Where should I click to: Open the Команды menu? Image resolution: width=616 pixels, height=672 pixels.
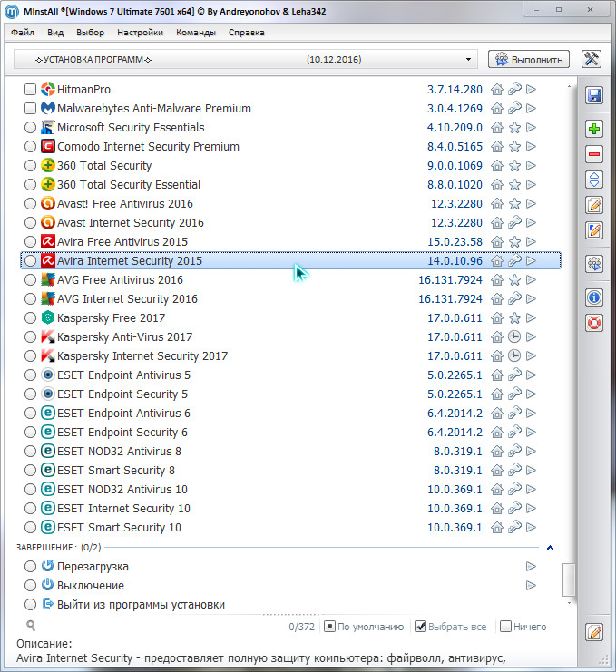coord(196,32)
